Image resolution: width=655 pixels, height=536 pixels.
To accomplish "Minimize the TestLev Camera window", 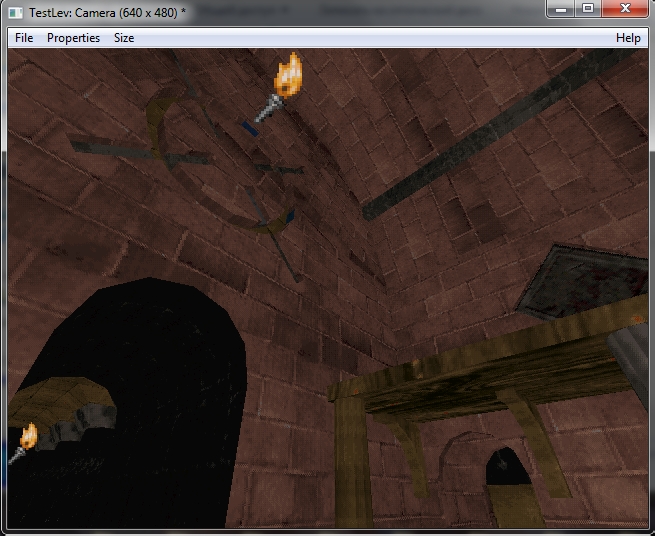I will point(561,8).
